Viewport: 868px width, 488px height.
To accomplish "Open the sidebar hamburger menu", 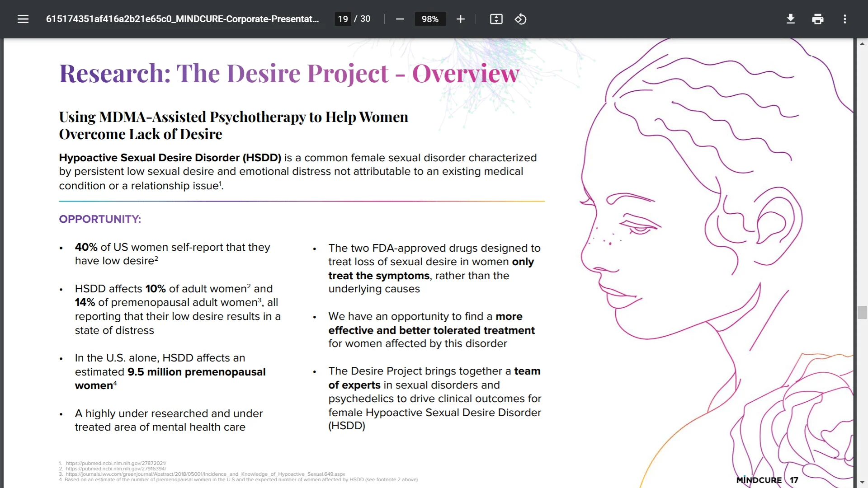I will (23, 19).
